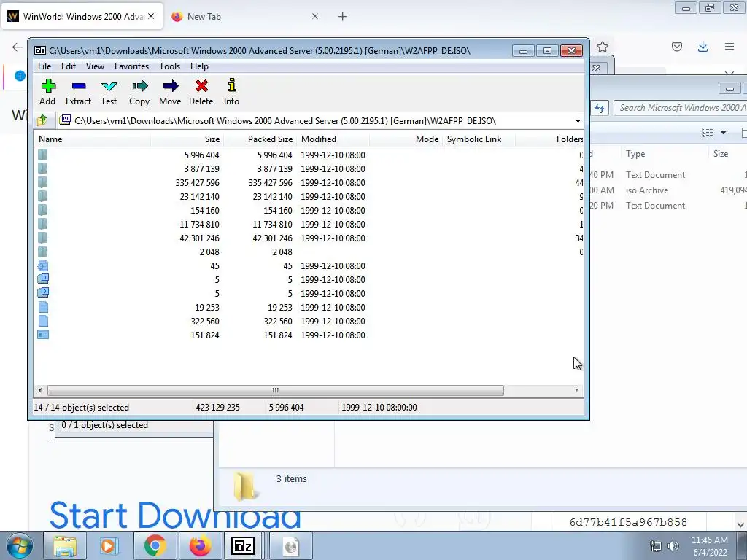Open the Firefox downloads icon

[703, 47]
